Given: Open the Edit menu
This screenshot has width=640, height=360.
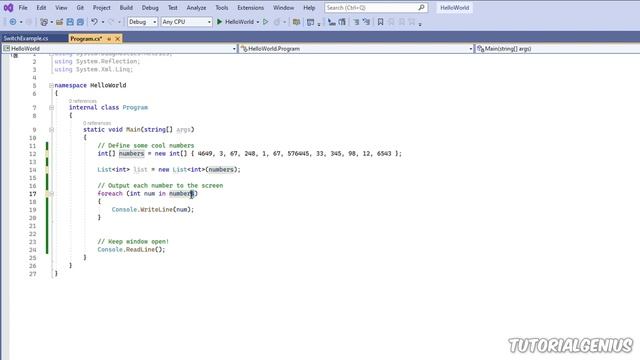Looking at the screenshot, I should point(41,7).
